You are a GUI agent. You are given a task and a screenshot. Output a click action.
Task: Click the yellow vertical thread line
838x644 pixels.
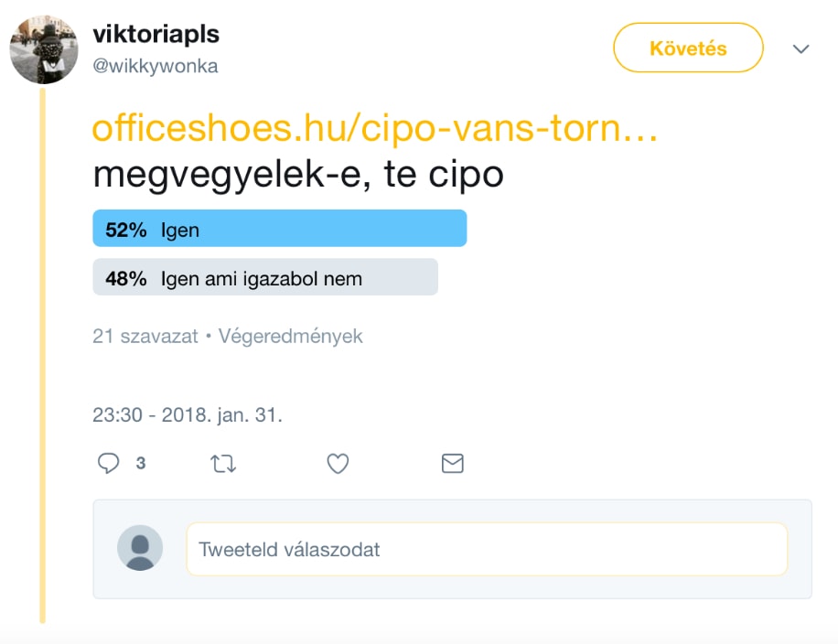point(42,366)
